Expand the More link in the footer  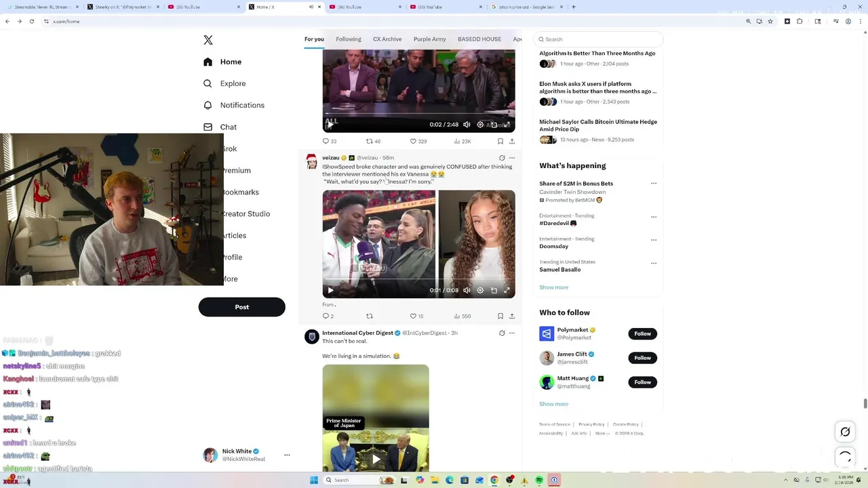pos(602,433)
